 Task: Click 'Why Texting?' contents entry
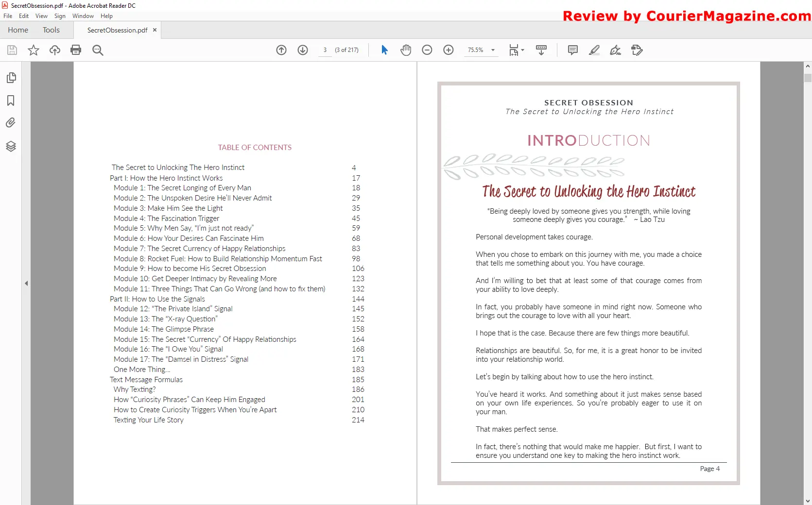tap(135, 389)
